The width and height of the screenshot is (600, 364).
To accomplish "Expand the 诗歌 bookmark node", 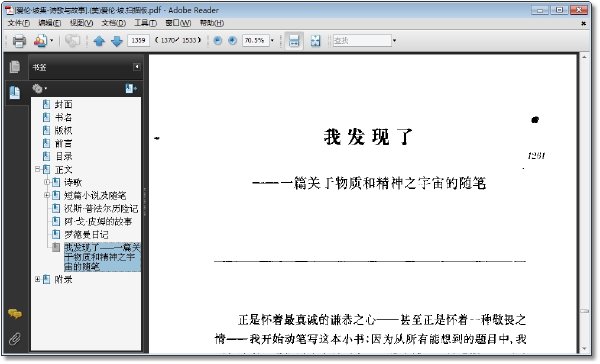I will 47,182.
